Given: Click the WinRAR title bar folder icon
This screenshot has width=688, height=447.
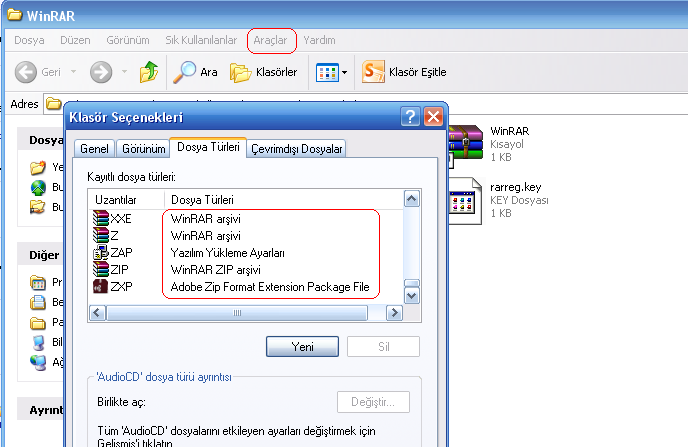Looking at the screenshot, I should [x=14, y=14].
